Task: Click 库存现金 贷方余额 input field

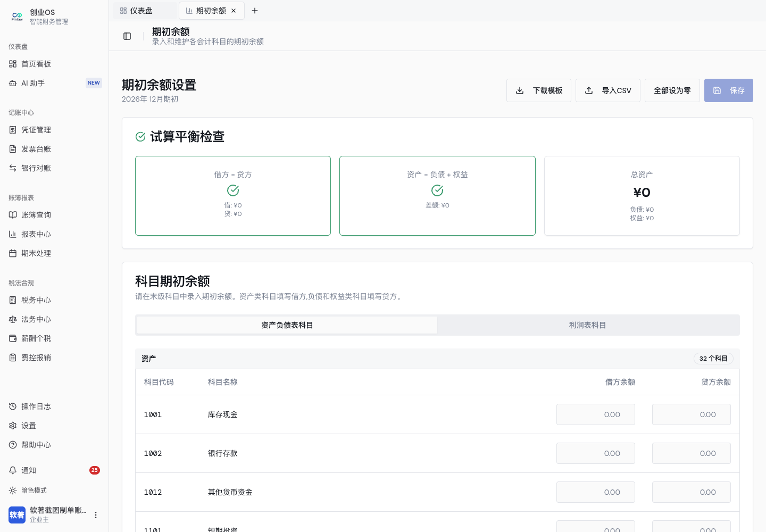Action: pyautogui.click(x=692, y=414)
